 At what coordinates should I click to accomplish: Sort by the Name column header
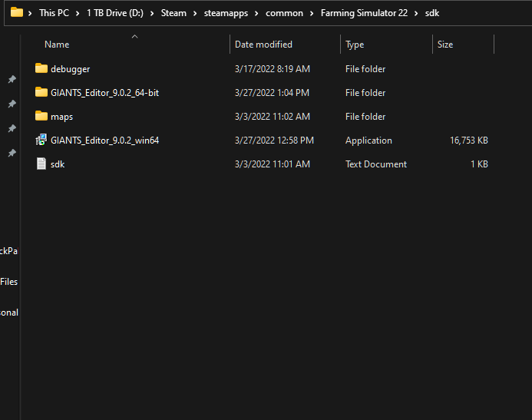point(57,45)
